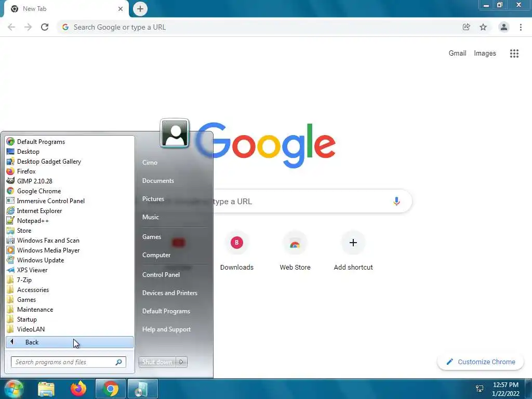Open Computer from the Start menu
Image resolution: width=532 pixels, height=399 pixels.
coord(156,255)
